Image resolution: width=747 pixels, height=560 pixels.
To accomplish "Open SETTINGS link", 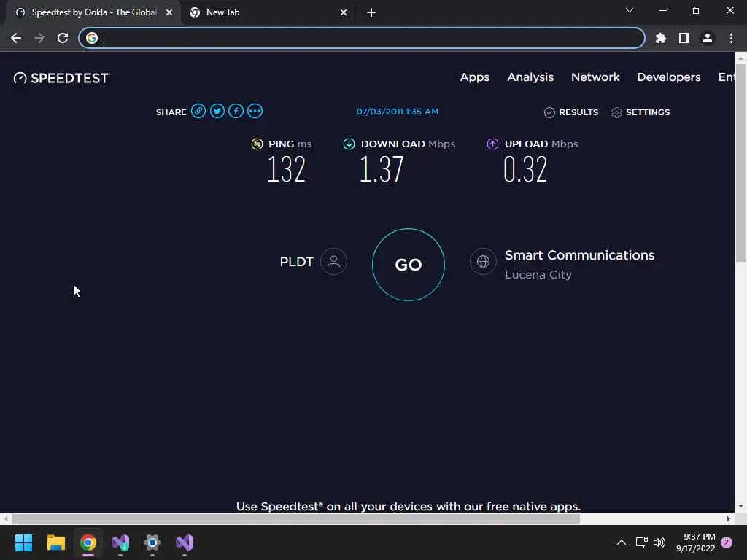I will (648, 112).
